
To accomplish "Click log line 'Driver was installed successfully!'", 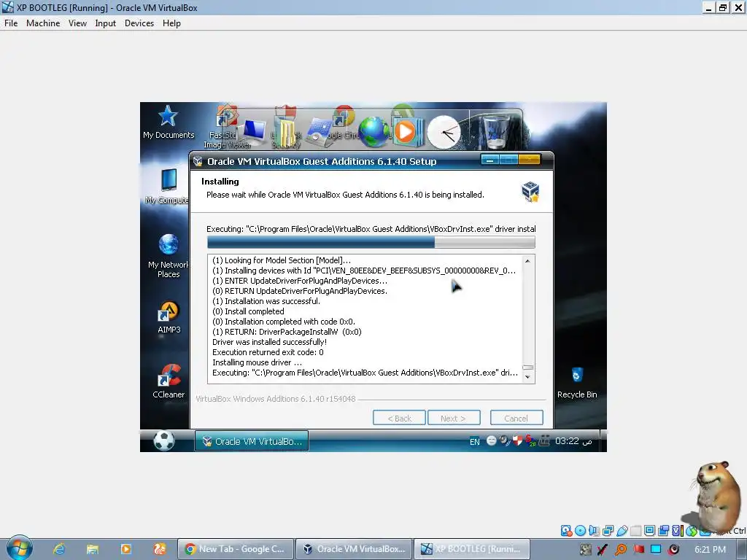I will (269, 342).
